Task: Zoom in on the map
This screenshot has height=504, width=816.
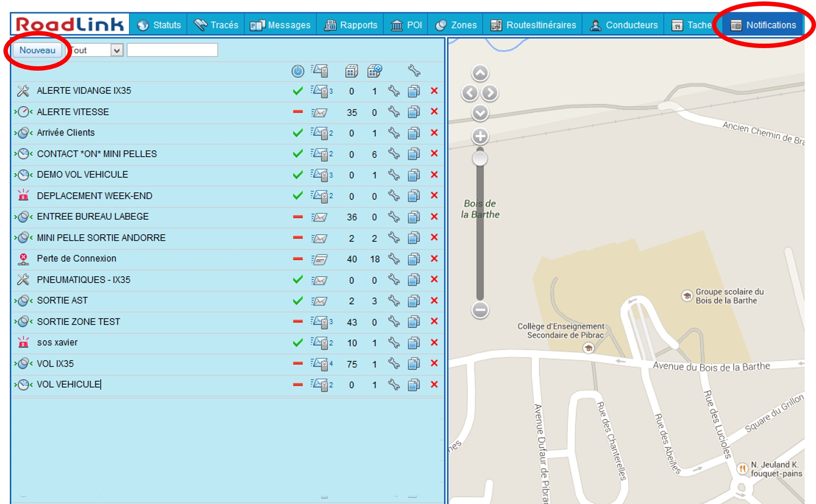Action: point(480,136)
